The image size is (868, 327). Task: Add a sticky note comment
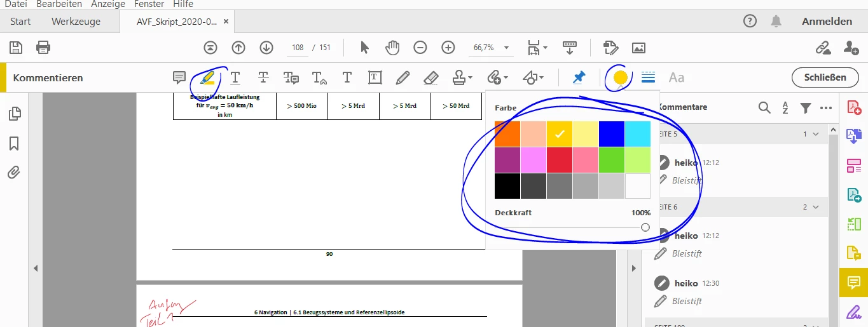[179, 77]
